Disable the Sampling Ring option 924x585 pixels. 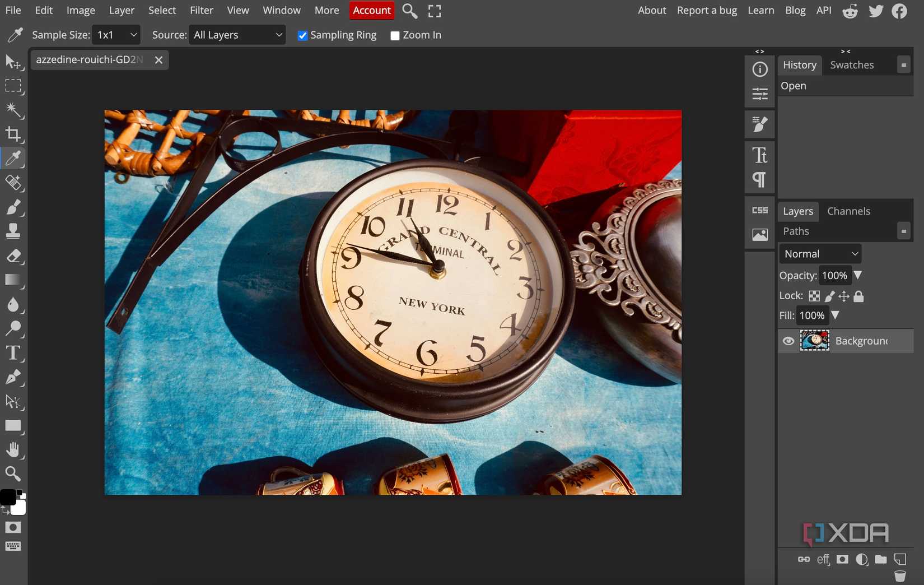pyautogui.click(x=302, y=35)
